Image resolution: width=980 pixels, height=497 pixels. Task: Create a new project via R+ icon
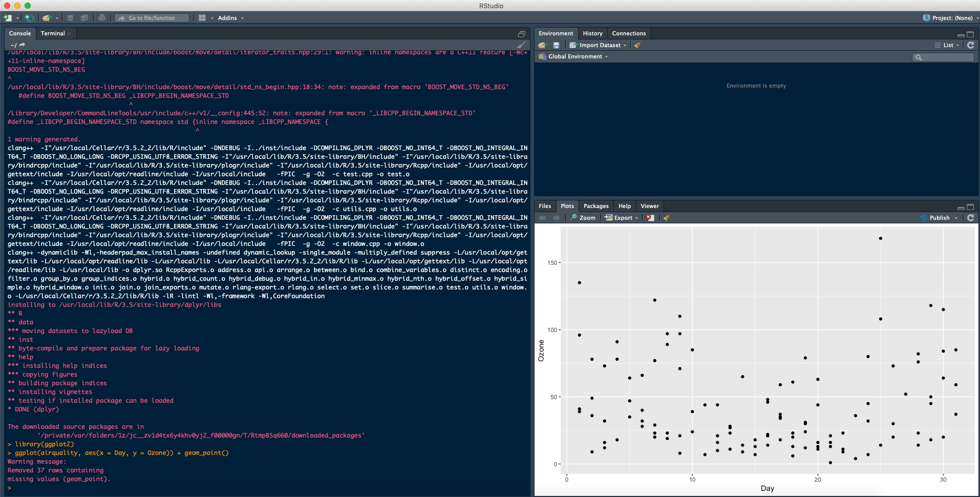[x=30, y=18]
